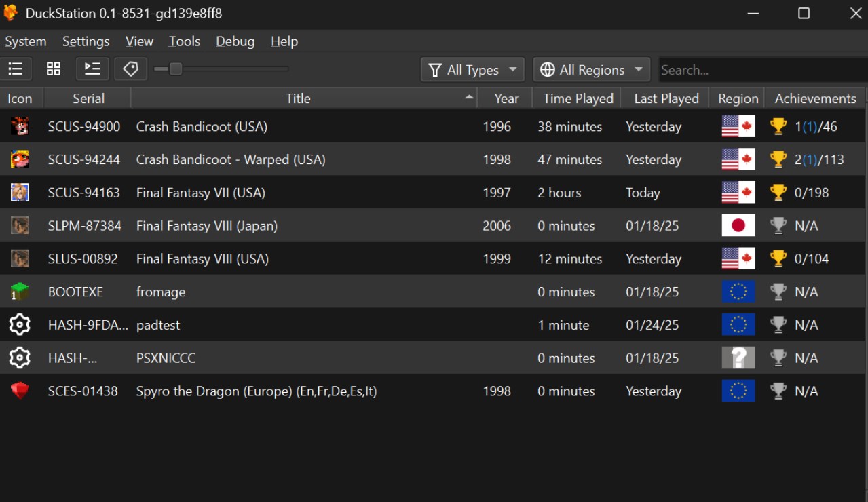Screen dimensions: 868x502
Task: Focus the Search field
Action: point(763,70)
